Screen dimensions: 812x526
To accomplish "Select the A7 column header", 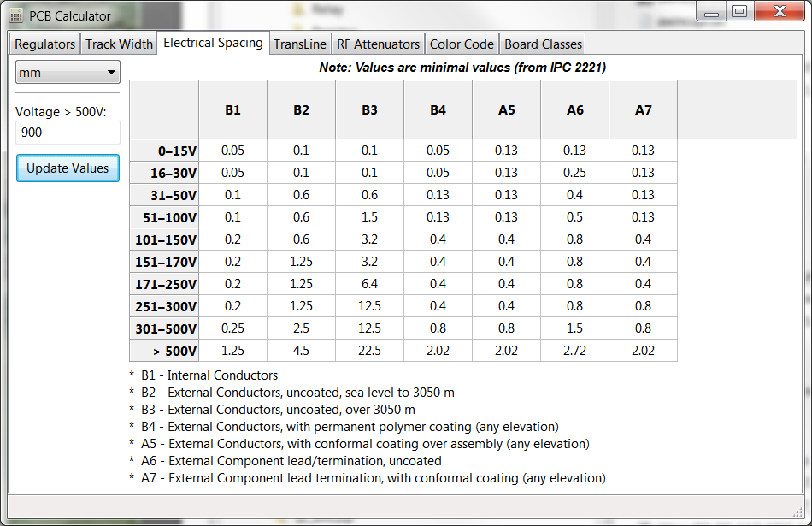I will [x=643, y=109].
